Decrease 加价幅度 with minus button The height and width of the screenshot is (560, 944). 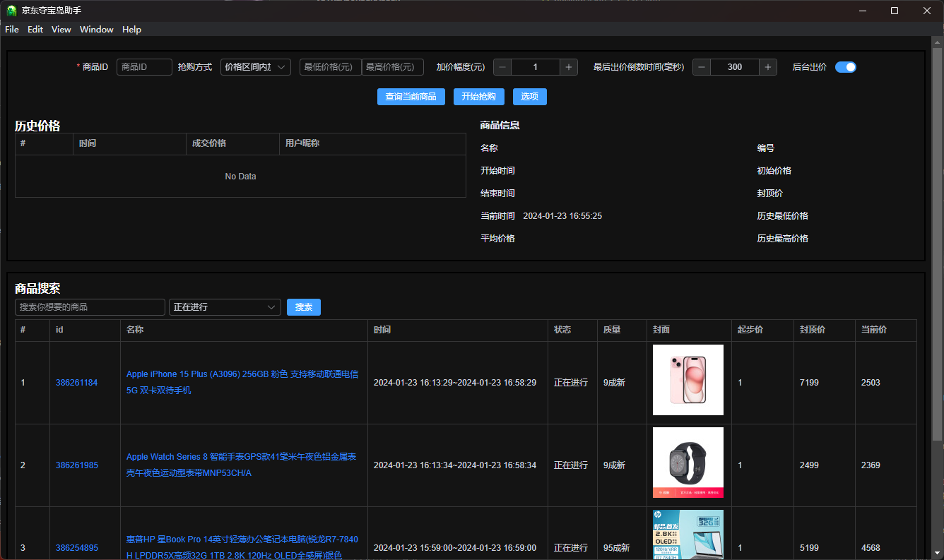502,67
